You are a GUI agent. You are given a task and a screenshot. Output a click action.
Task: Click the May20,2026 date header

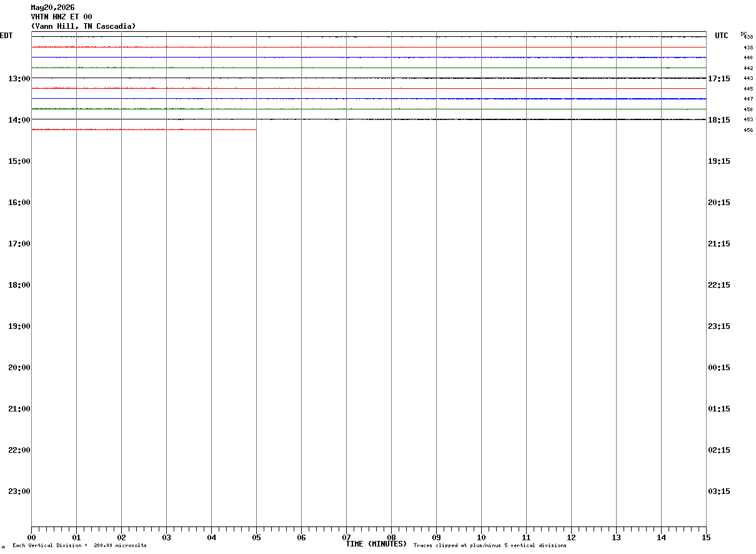[x=52, y=8]
